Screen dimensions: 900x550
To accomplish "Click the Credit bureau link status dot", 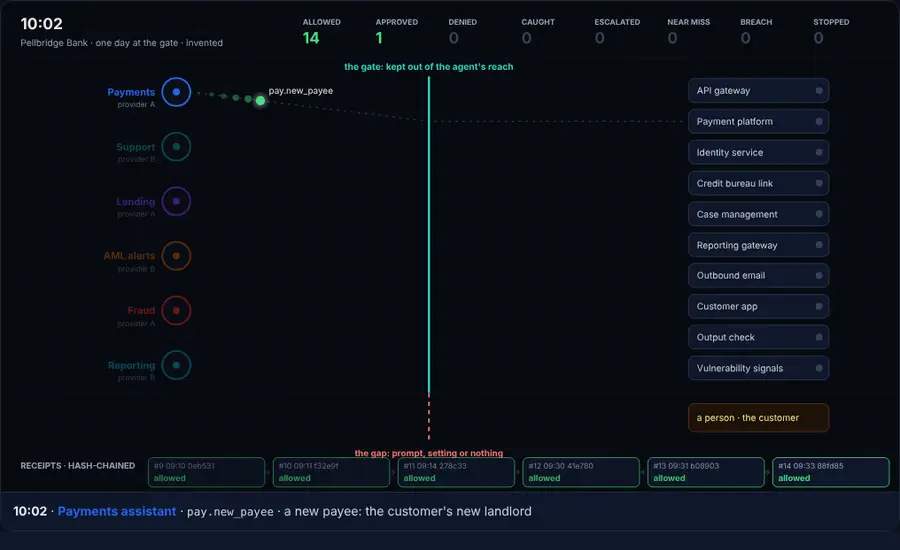I will 819,183.
